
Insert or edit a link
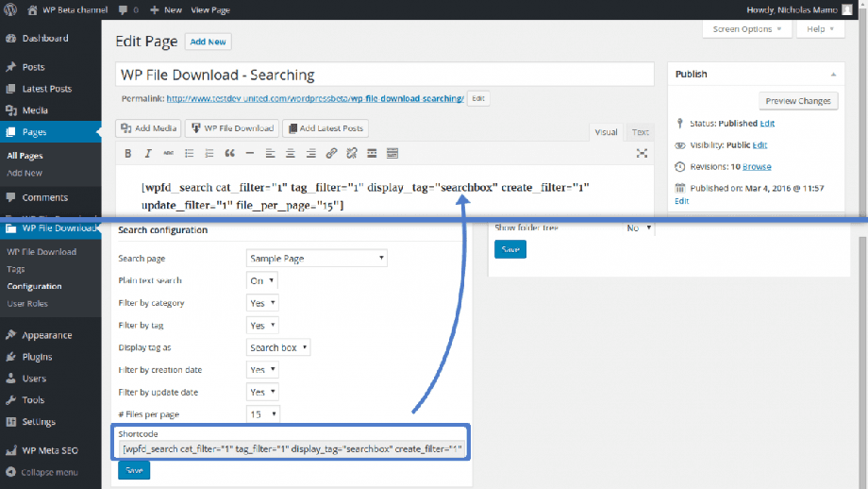pos(331,153)
